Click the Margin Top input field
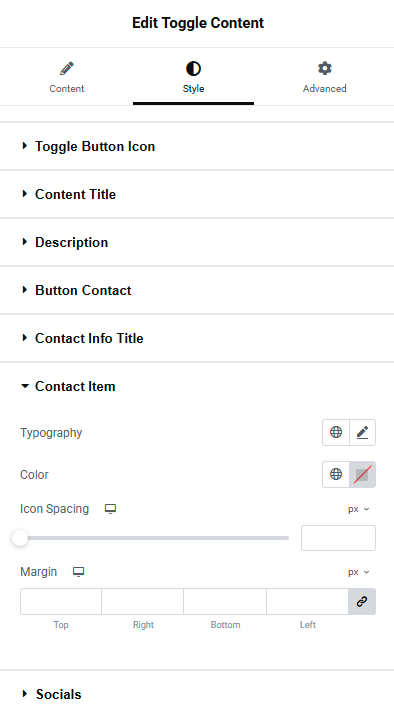 [61, 601]
